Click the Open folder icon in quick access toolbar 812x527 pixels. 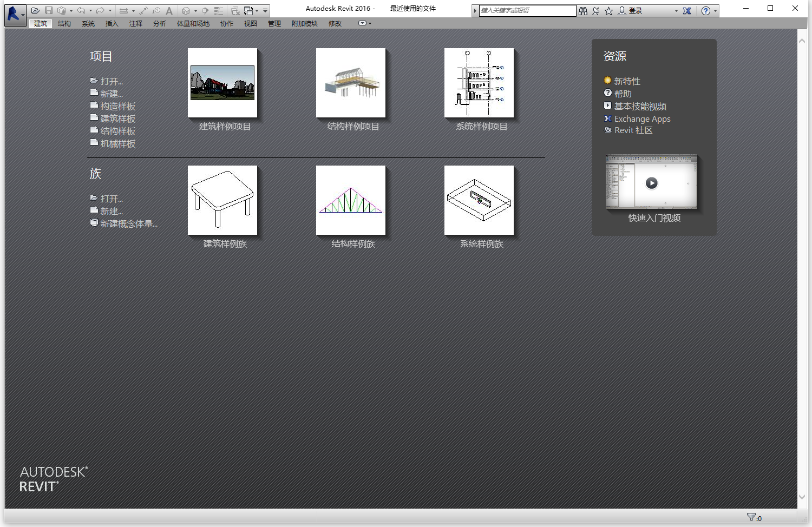pos(36,11)
